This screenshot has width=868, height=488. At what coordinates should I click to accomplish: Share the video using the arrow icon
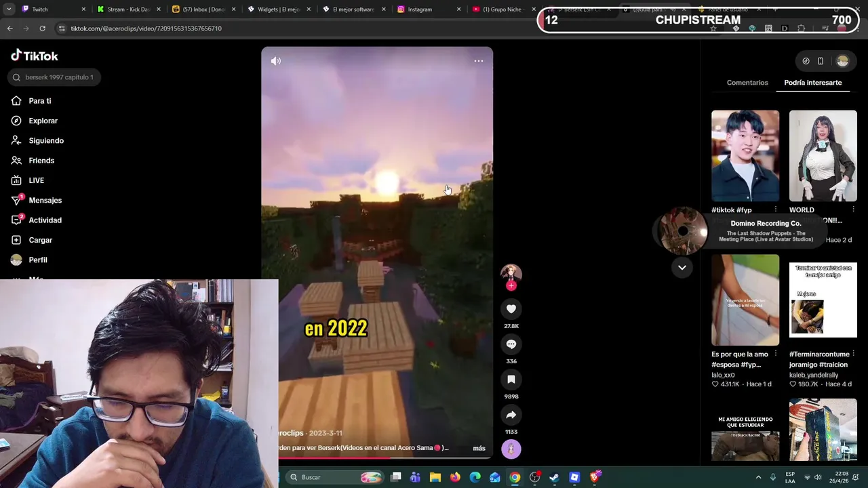coord(511,415)
